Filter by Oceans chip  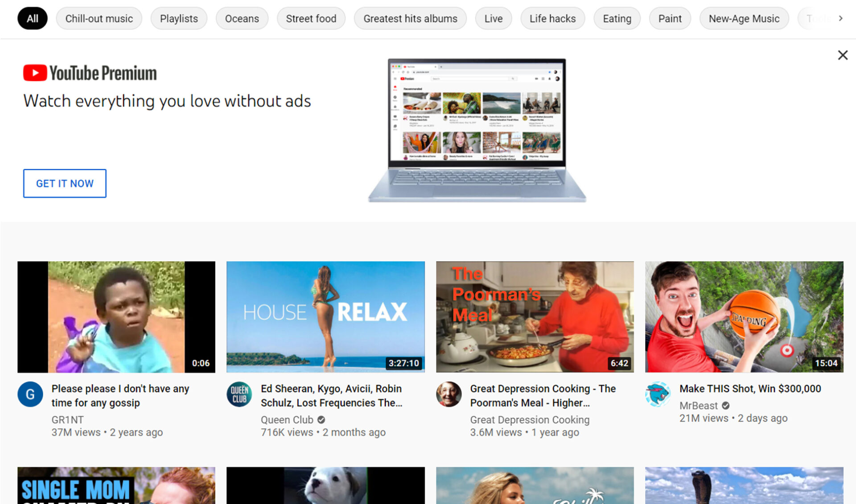coord(242,18)
